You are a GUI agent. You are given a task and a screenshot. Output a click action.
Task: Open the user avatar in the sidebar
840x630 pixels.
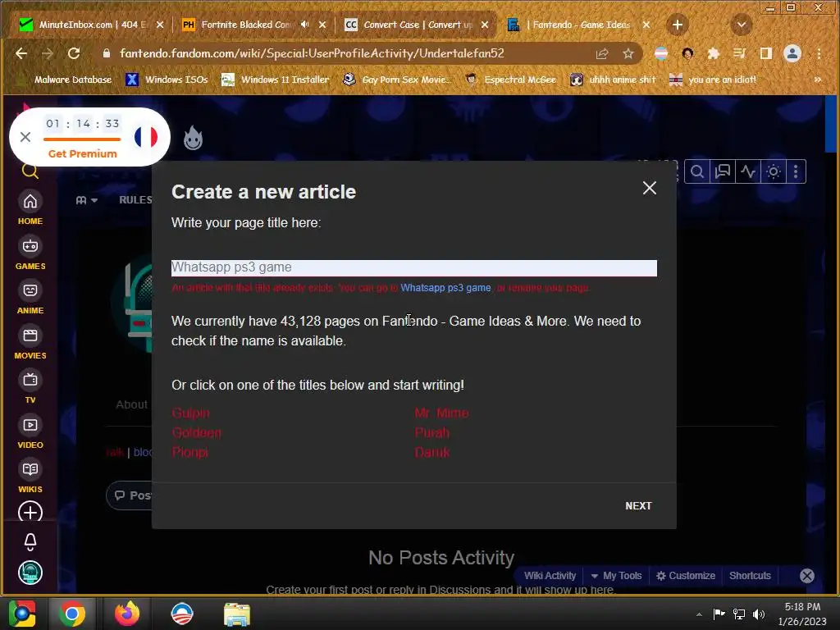pos(30,573)
